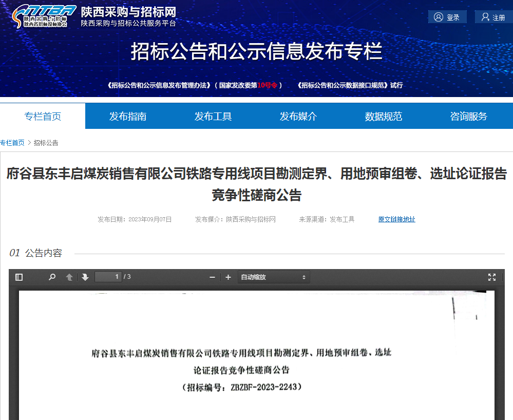The image size is (513, 420).
Task: Open the 数据规范 menu item
Action: coord(384,116)
